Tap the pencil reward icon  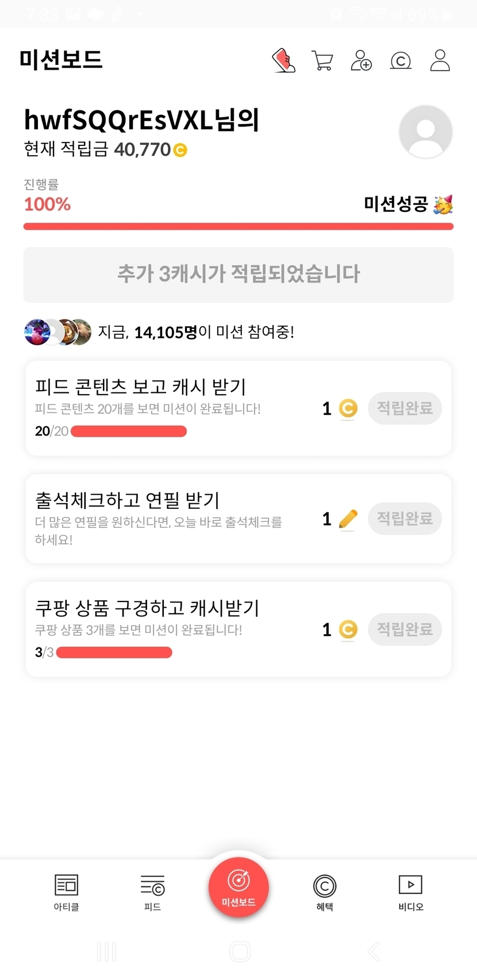pyautogui.click(x=348, y=519)
